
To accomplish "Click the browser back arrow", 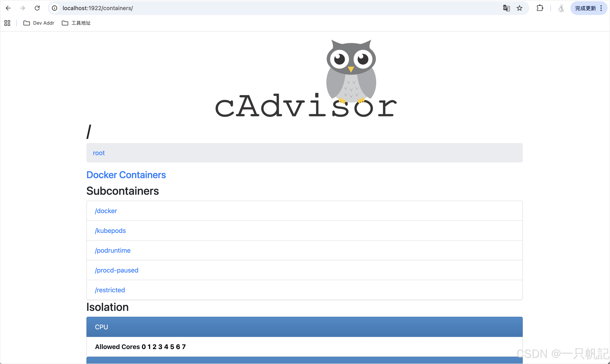I will pyautogui.click(x=8, y=8).
